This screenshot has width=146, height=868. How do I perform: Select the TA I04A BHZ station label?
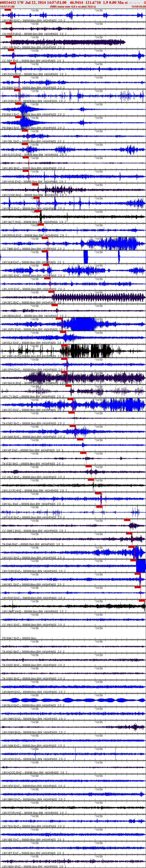33,544
